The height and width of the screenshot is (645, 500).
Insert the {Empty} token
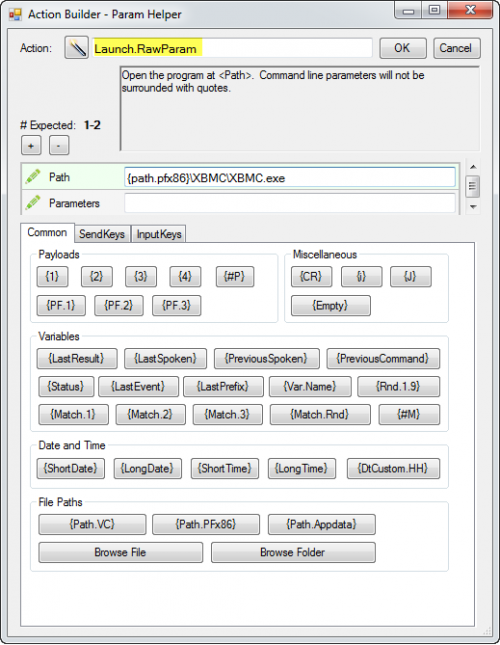coord(331,306)
